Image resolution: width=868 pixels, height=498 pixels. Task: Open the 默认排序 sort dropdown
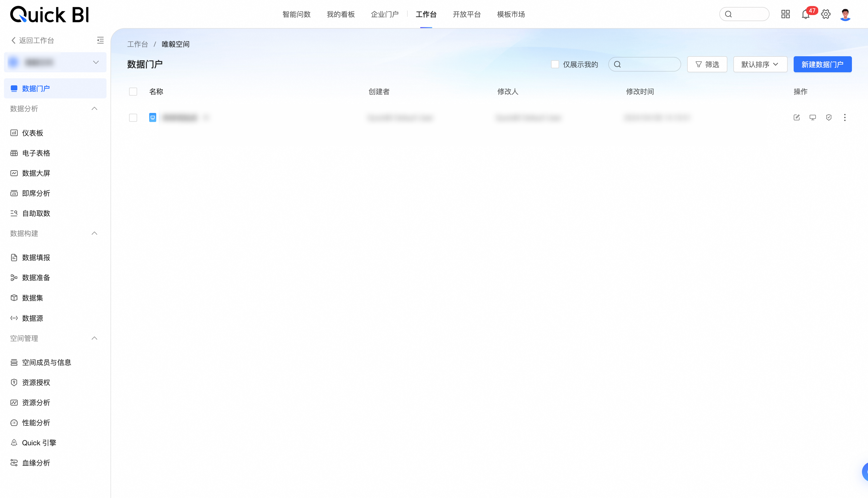tap(760, 64)
